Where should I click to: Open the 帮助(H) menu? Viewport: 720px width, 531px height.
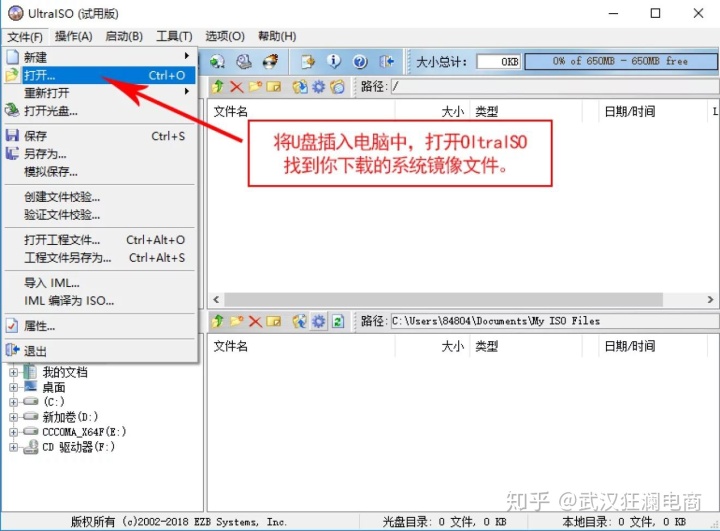[x=276, y=36]
